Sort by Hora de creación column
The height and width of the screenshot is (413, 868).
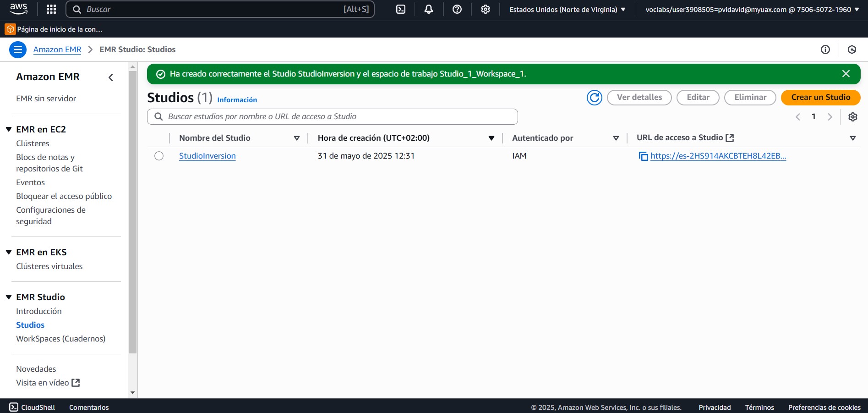point(491,138)
